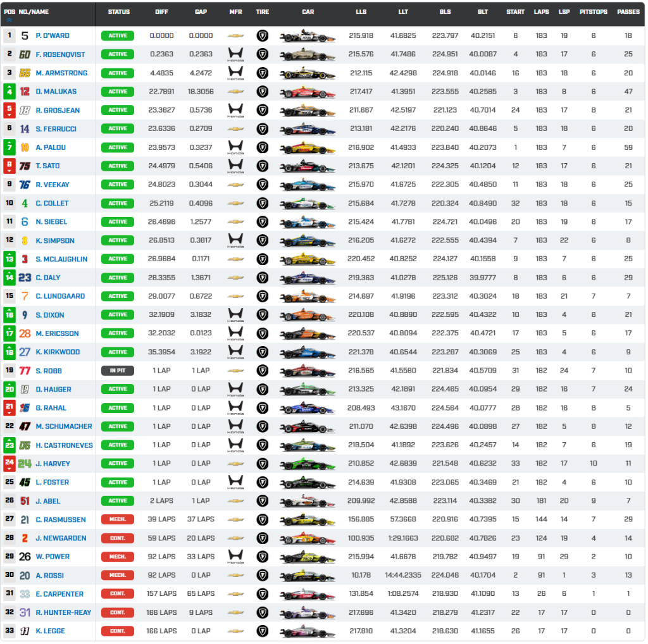Click the Chevrolet logo in P. O'Ward's row
Viewport: 648px width, 644px height.
(x=235, y=36)
